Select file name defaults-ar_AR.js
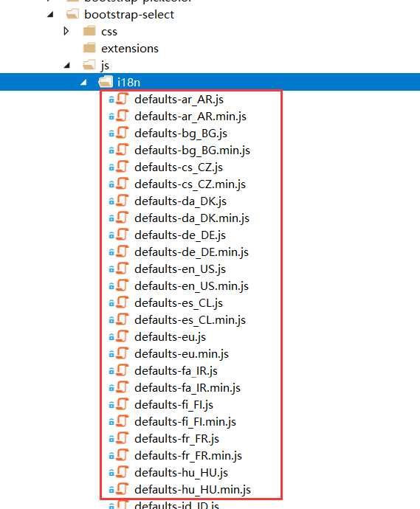The image size is (420, 509). 179,100
